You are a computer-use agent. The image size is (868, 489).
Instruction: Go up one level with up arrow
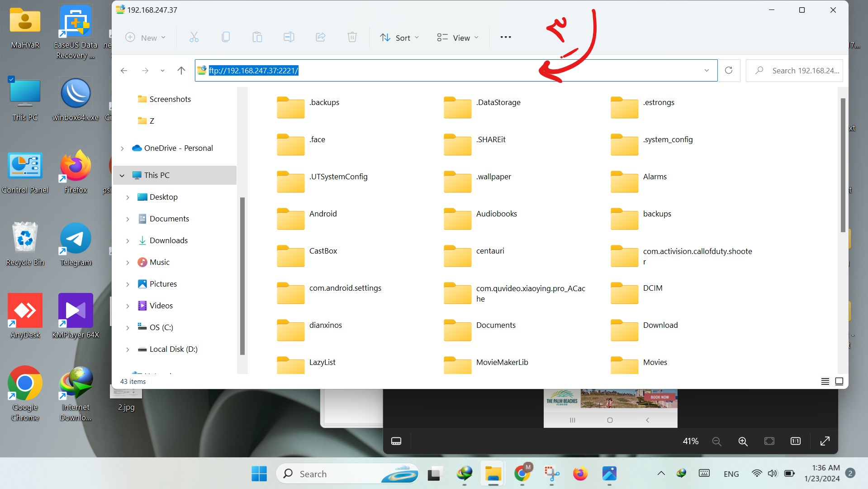pos(181,71)
